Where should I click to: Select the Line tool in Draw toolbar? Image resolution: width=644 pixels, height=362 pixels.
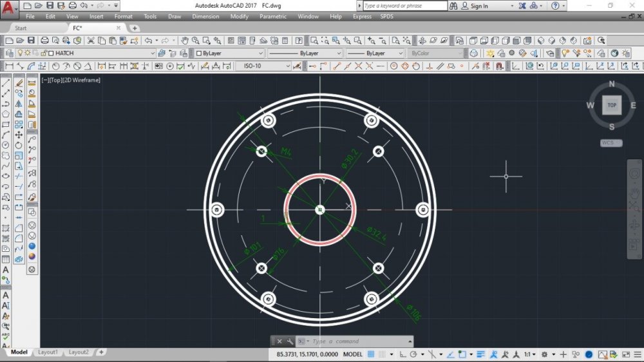(6, 83)
